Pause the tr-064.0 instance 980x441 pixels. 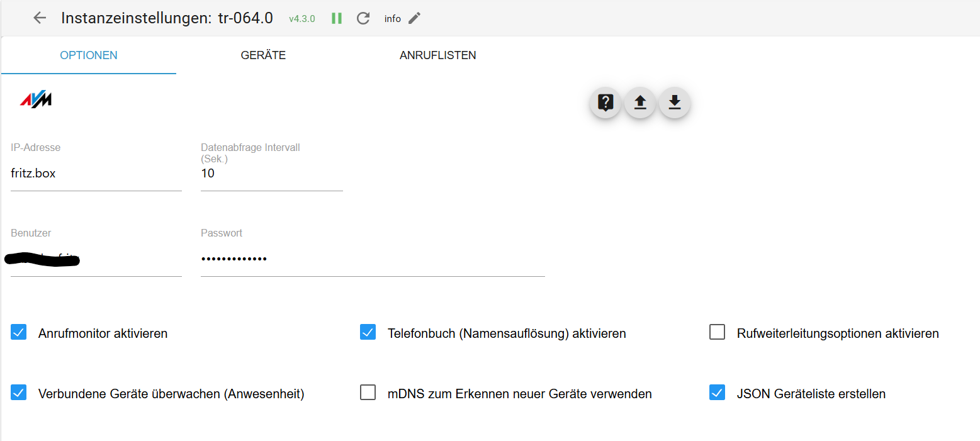(x=337, y=18)
